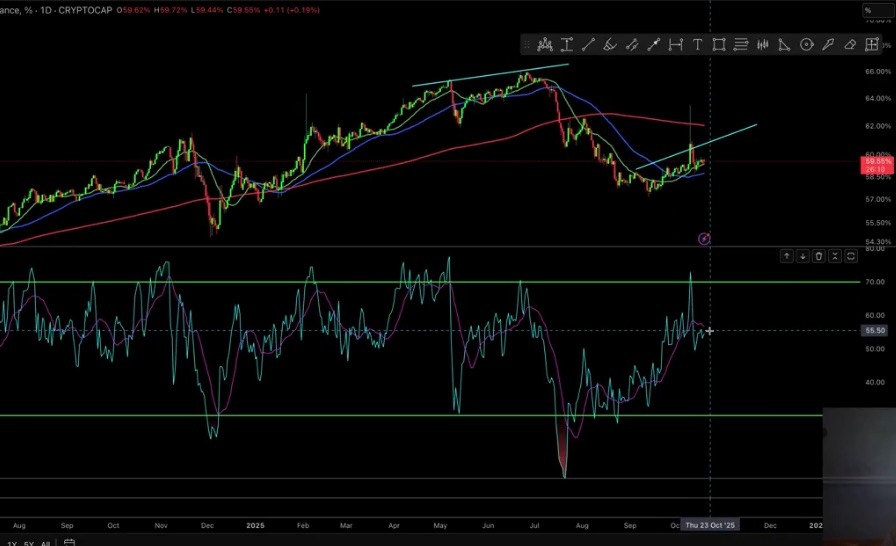Screen dimensions: 896x546
Task: Delete the indicator pane with trash icon
Action: (x=819, y=256)
